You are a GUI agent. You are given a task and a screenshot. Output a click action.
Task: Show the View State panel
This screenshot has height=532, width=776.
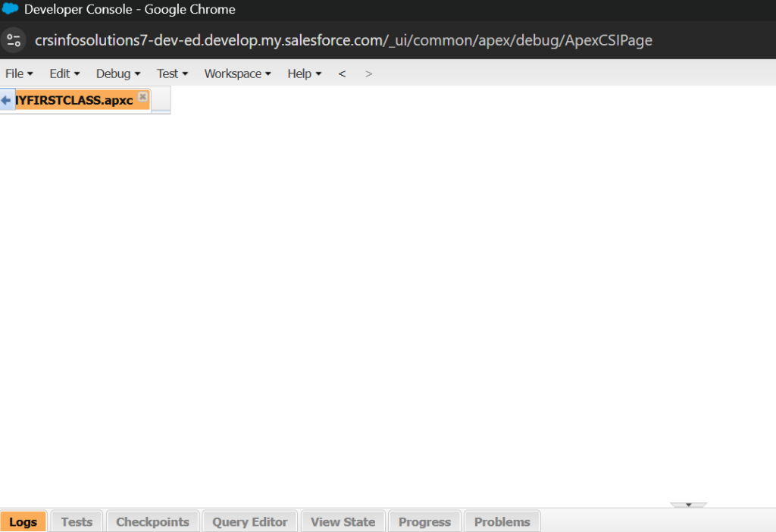[343, 521]
